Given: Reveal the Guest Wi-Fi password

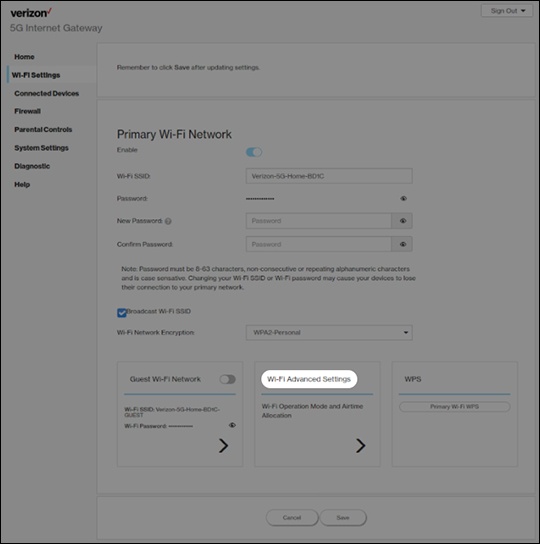Looking at the screenshot, I should [x=232, y=425].
